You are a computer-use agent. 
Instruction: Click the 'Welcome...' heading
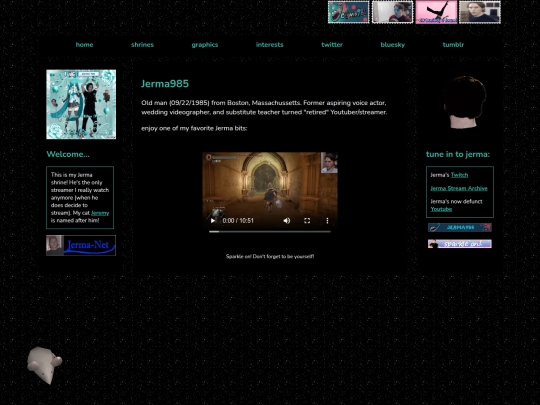(x=68, y=154)
